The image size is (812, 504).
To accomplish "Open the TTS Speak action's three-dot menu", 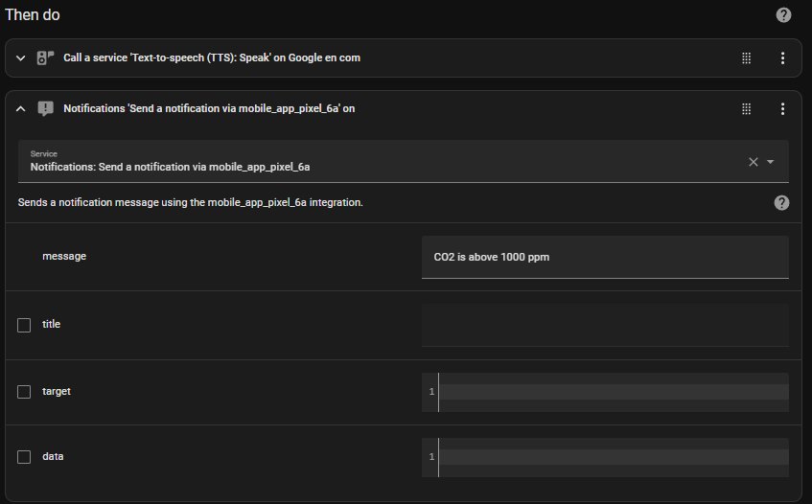I will 782,57.
